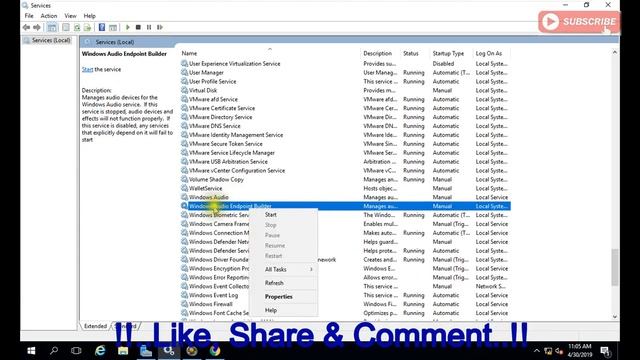
Task: Click the taskbar clock showing 11:05 AM
Action: [580, 351]
